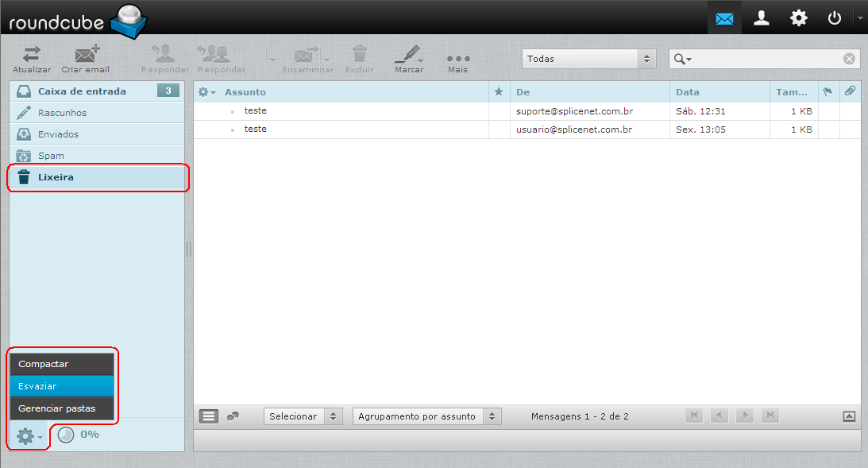This screenshot has height=468, width=868.
Task: Expand the Encaminhar options arrow
Action: point(326,60)
